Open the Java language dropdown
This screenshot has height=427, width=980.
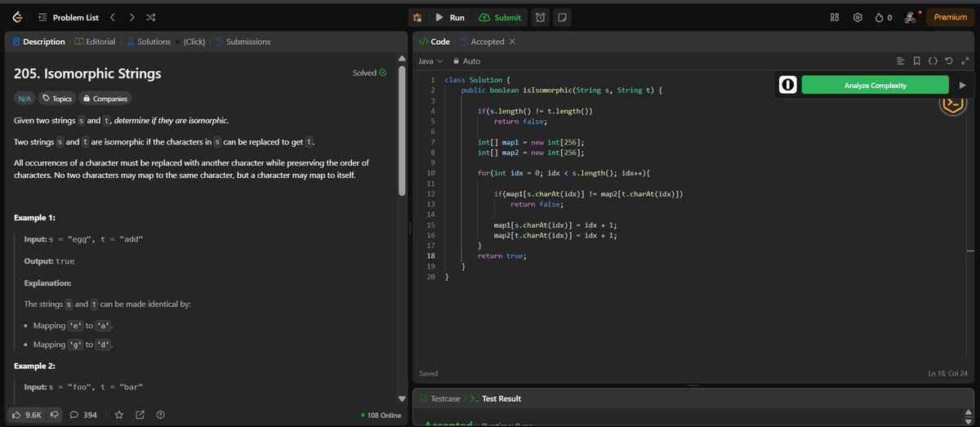pyautogui.click(x=430, y=61)
